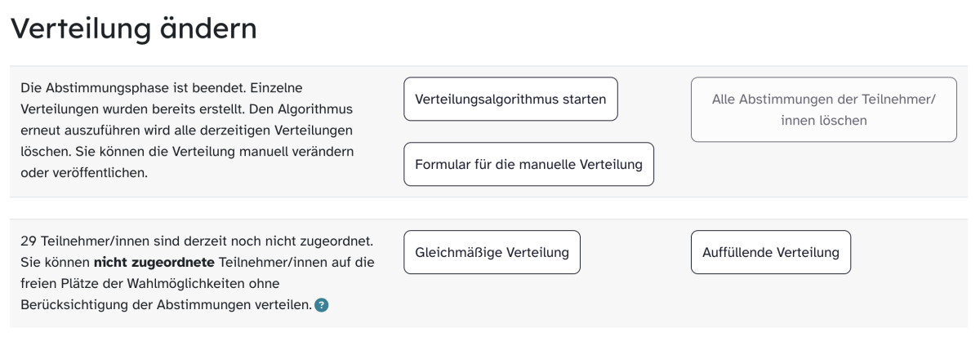Click the word 'innen löschen' in disabled button
Viewport: 980px width, 341px height.
tap(824, 120)
